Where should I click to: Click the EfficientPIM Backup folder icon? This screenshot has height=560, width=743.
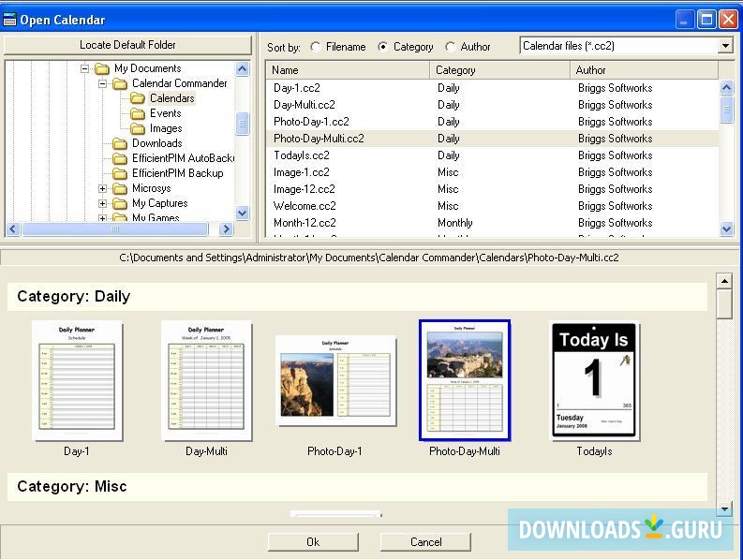tap(120, 173)
